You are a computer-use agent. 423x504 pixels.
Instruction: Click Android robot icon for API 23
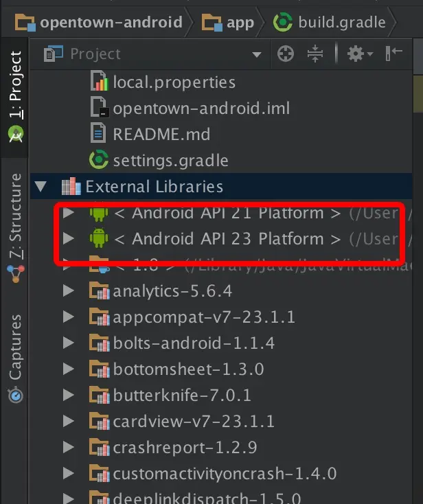click(x=99, y=238)
